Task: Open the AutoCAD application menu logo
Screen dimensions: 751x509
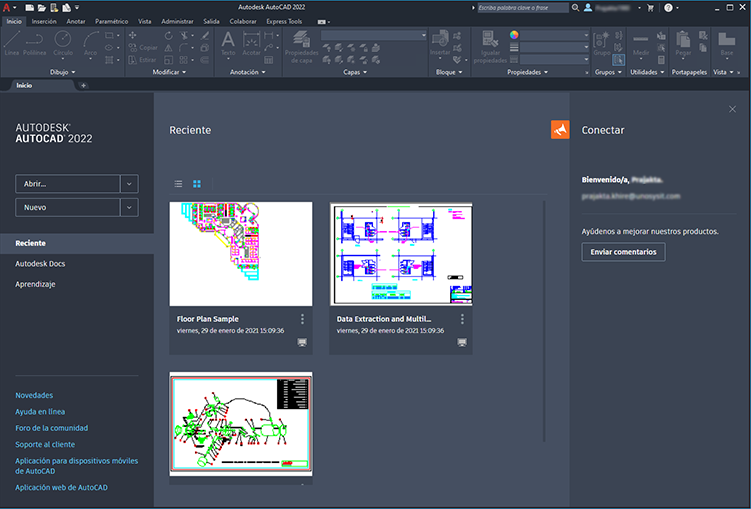Action: point(7,8)
